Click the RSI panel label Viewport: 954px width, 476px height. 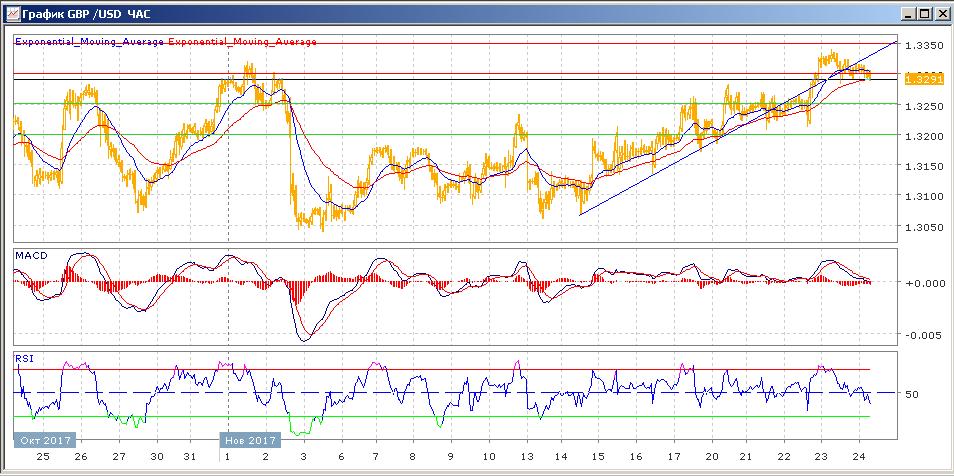click(23, 358)
